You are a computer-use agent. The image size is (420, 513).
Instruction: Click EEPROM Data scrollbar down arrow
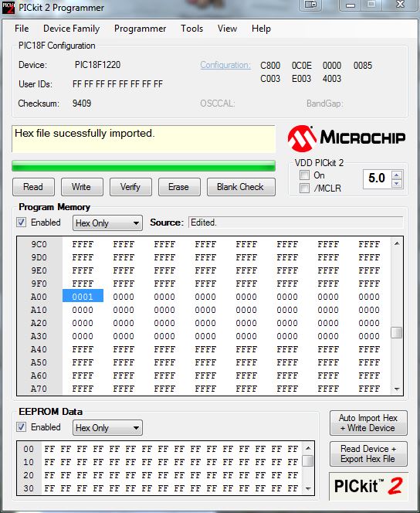pos(308,489)
